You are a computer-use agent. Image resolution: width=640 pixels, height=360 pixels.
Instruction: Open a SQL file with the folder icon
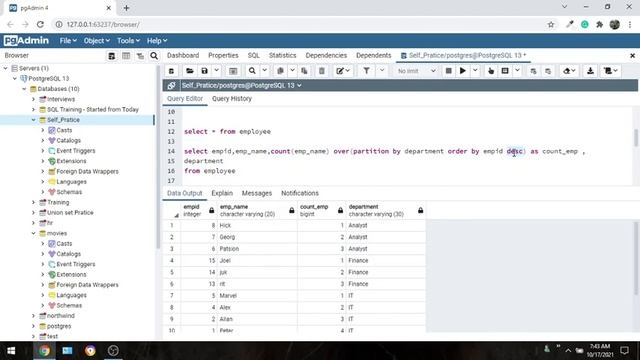[x=190, y=71]
